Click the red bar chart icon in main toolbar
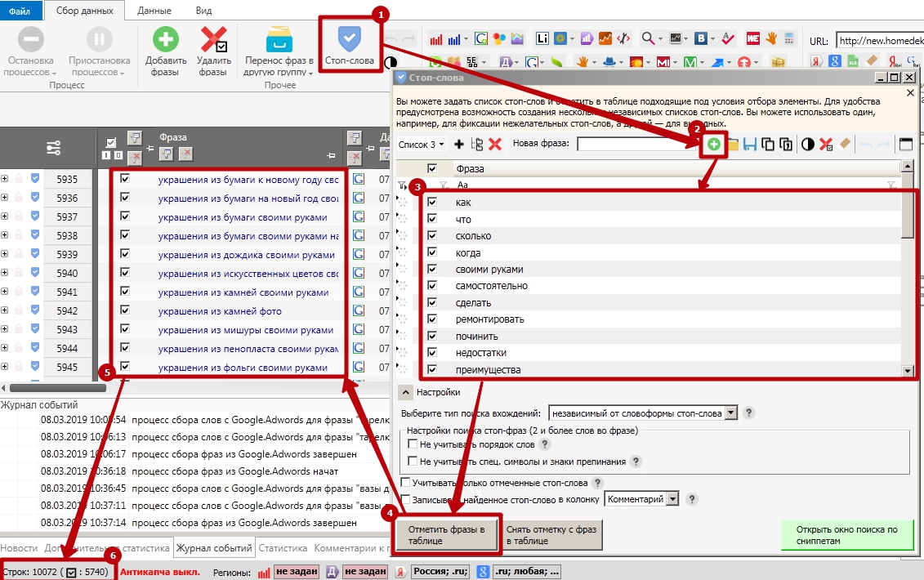 [x=436, y=39]
